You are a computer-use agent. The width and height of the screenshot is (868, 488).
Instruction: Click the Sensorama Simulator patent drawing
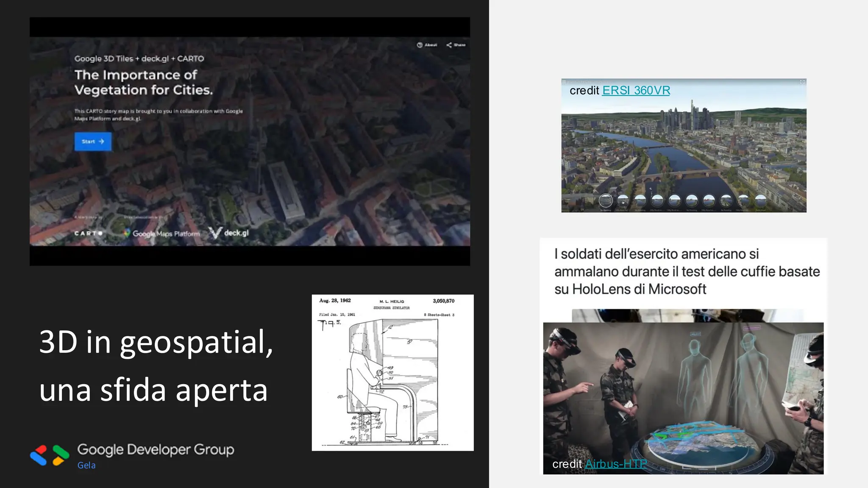point(392,373)
